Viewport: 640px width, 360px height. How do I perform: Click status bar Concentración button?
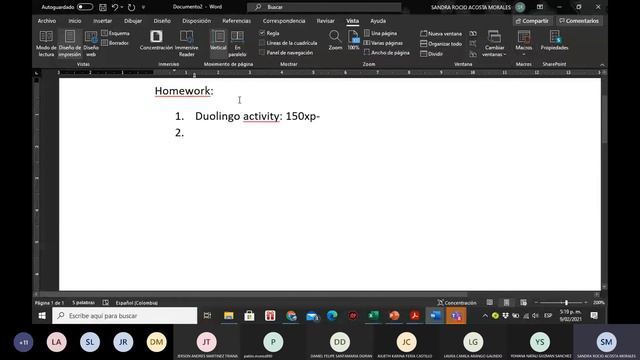tap(457, 302)
